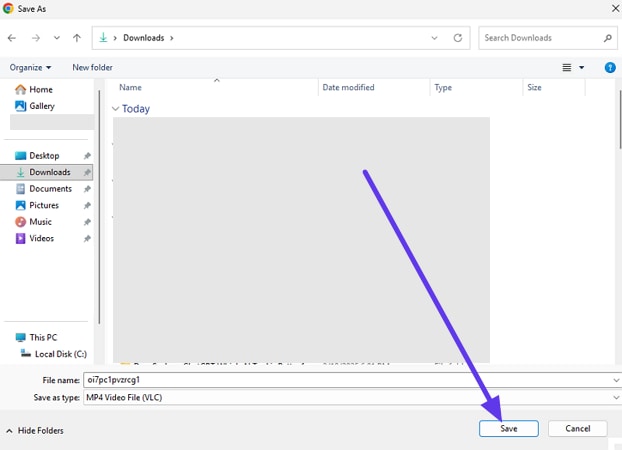Open recent locations chevron beside the forward arrow

pos(57,38)
